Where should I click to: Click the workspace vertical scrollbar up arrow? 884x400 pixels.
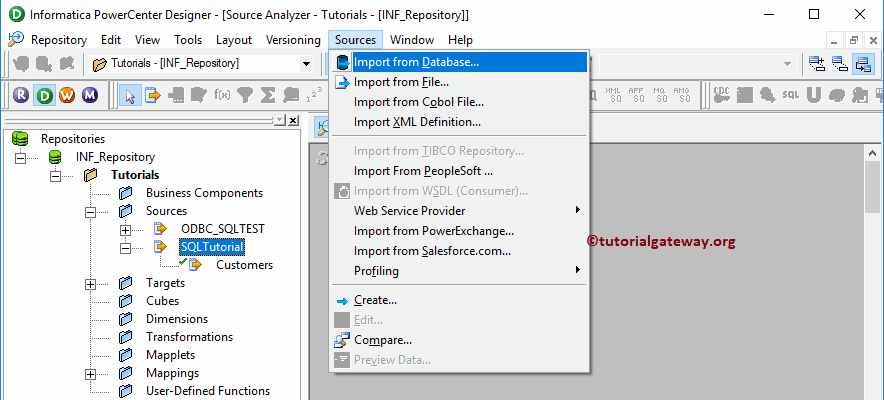coord(872,153)
